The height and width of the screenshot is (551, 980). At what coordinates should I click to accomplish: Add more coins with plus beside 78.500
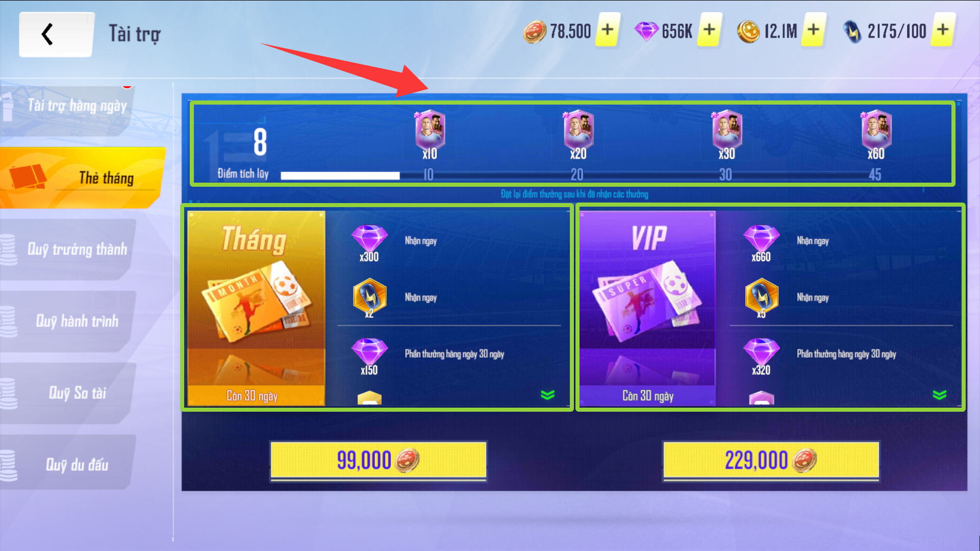tap(608, 30)
